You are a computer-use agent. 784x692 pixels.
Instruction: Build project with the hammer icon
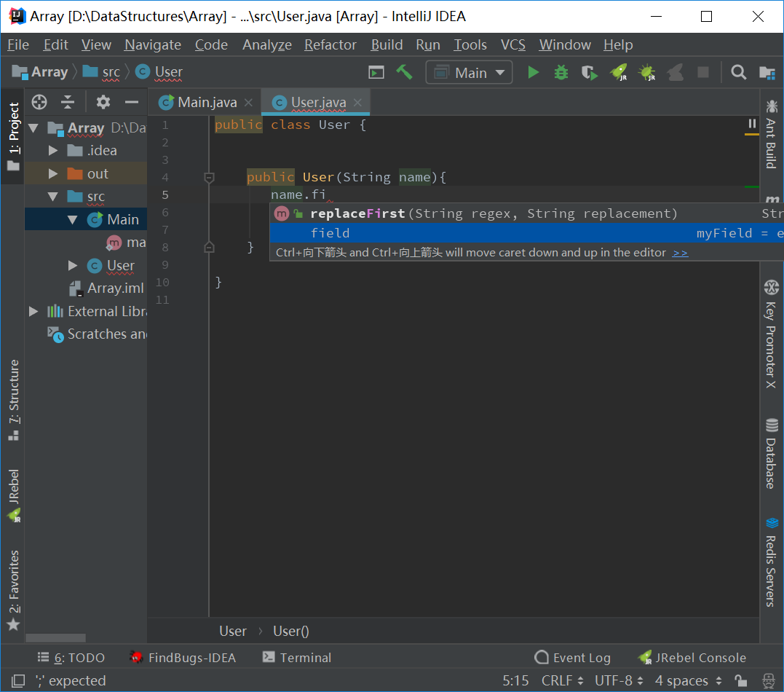click(404, 72)
